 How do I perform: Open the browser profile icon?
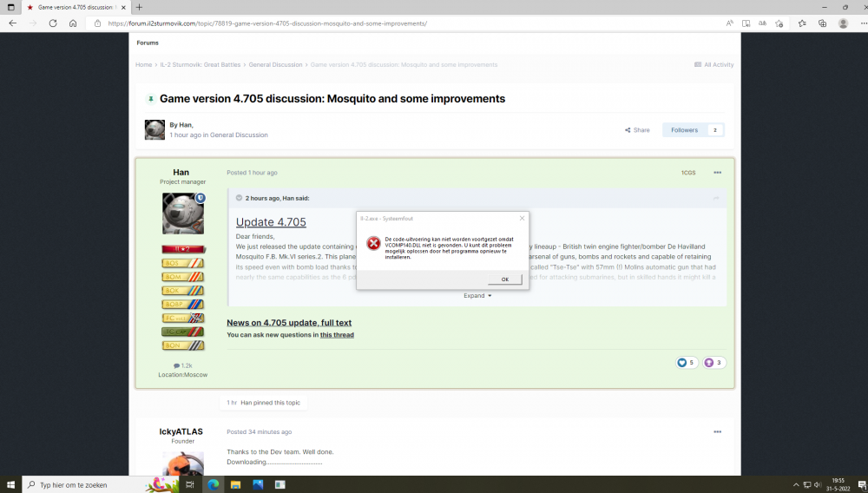[x=843, y=23]
